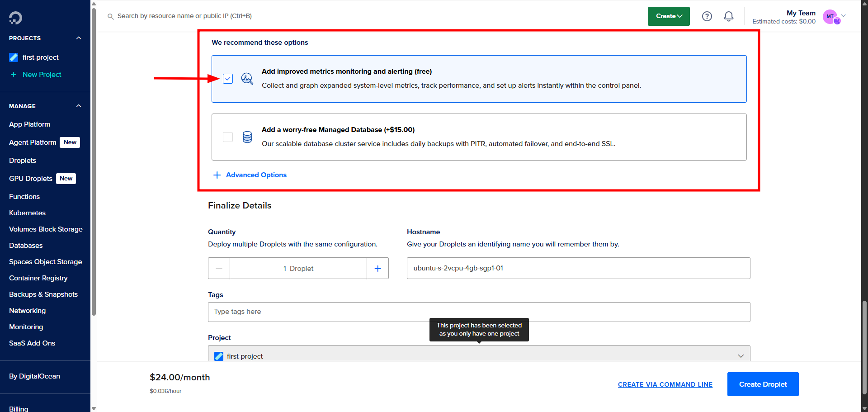Enable the worry-free Managed Database option

(x=228, y=137)
